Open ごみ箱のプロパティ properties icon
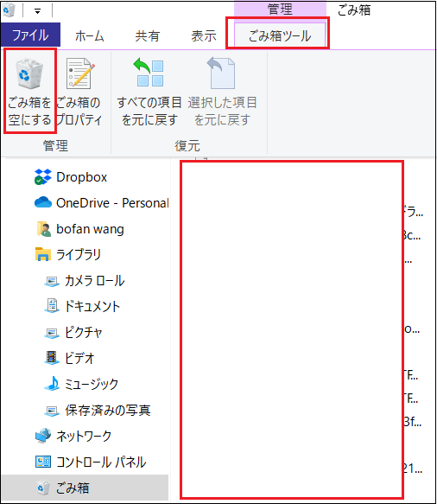The width and height of the screenshot is (437, 504). (79, 91)
